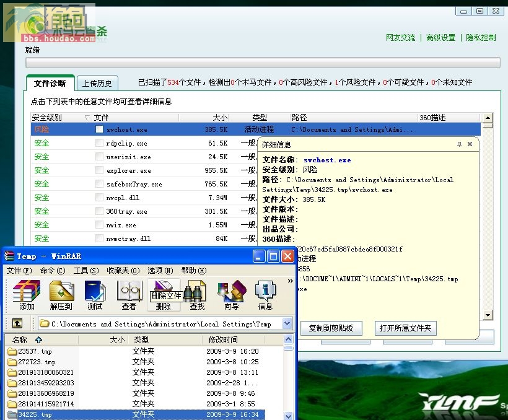This screenshot has width=508, height=420.
Task: Expand hidden WinRAR toolbar items chevron
Action: 291,281
